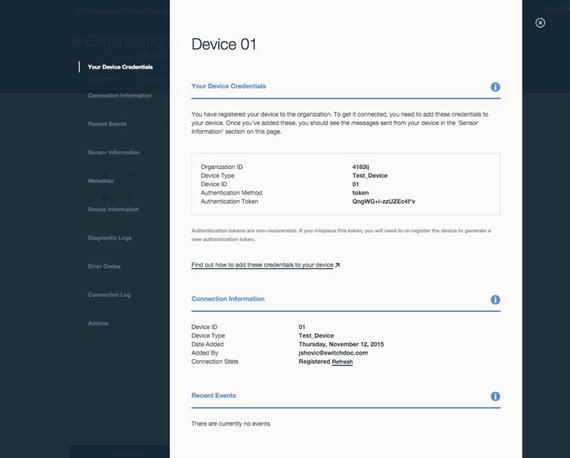Go to Sensor Information in sidebar

(113, 152)
